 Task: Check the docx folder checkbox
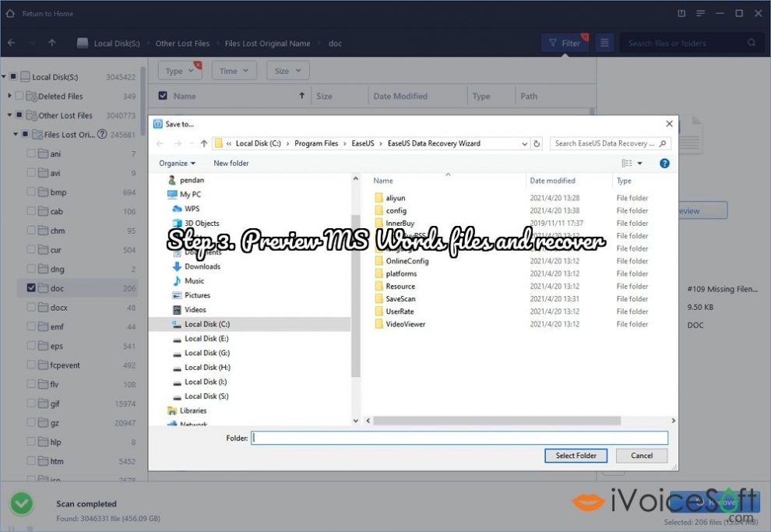(31, 307)
